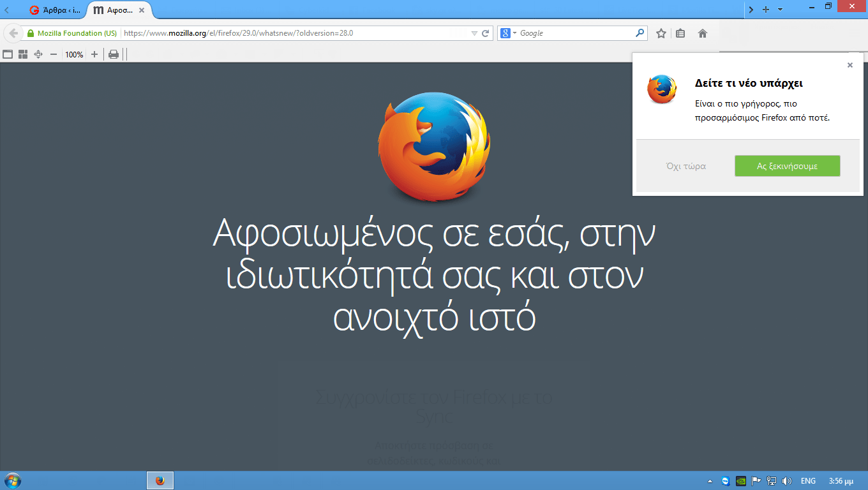The width and height of the screenshot is (868, 490).
Task: Bookmark this page with the star
Action: tap(661, 33)
